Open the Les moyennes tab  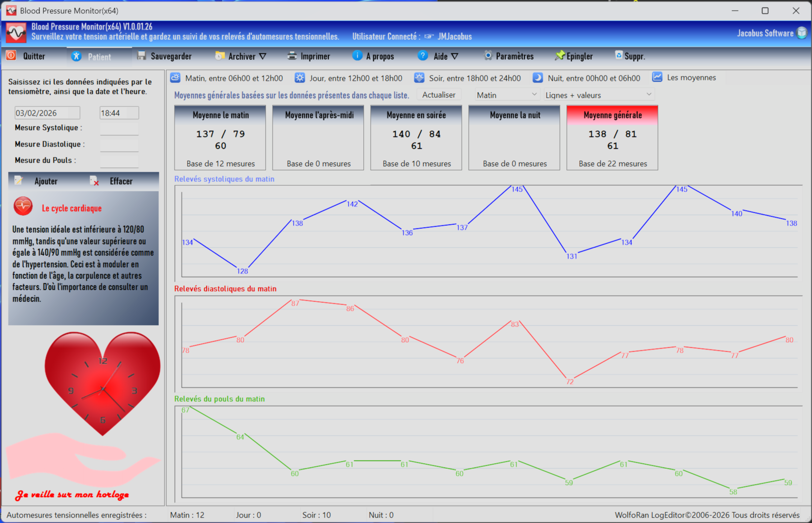pyautogui.click(x=684, y=78)
